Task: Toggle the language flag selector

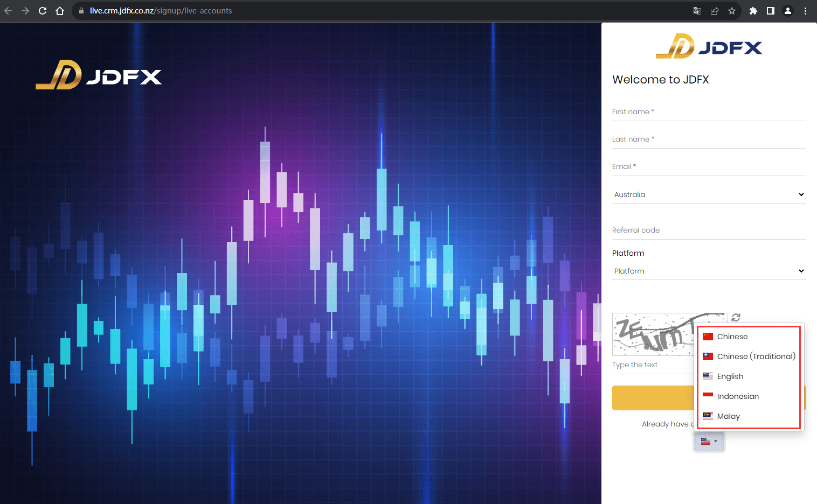Action: [709, 442]
